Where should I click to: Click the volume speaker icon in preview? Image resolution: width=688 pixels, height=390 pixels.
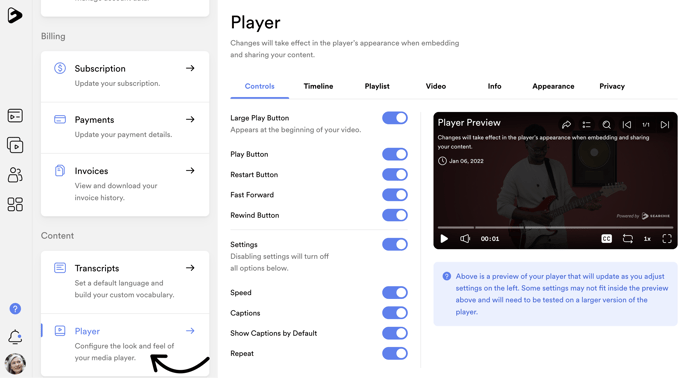pyautogui.click(x=465, y=239)
